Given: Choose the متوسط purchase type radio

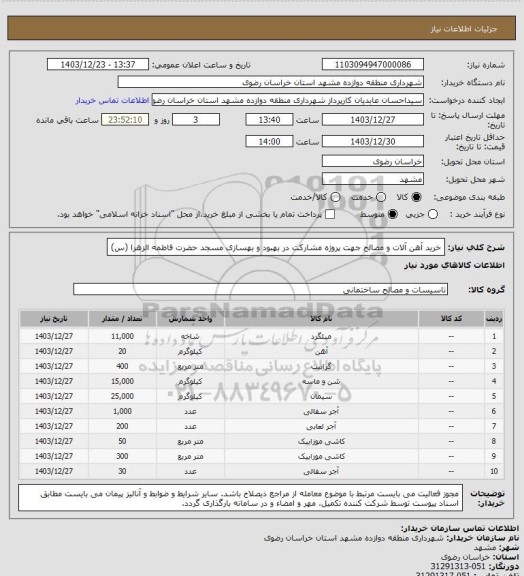Looking at the screenshot, I should point(393,215).
